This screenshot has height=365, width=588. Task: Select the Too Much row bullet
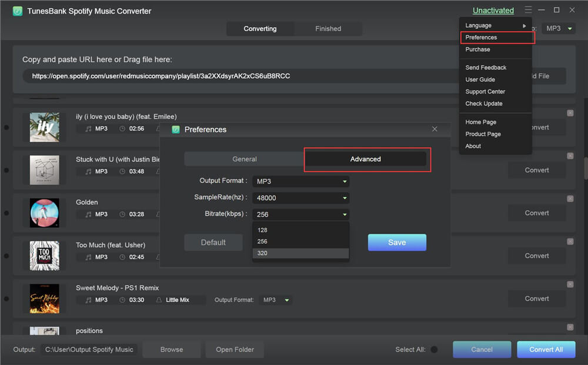(6, 256)
